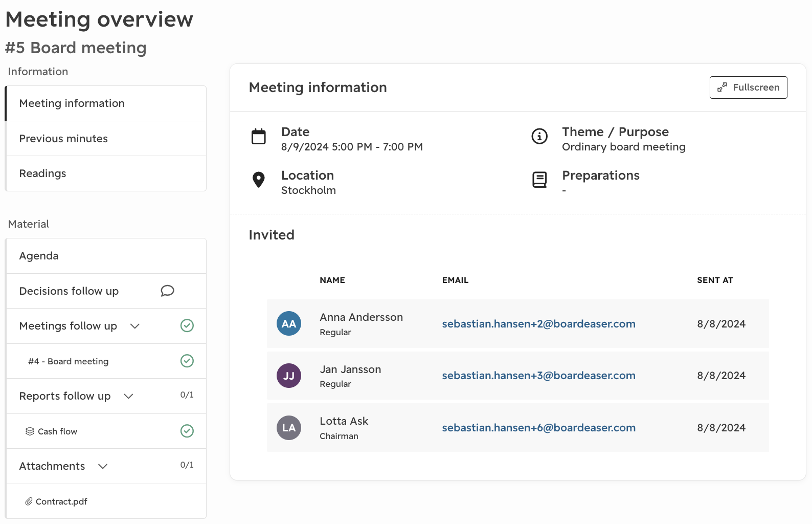This screenshot has width=812, height=524.
Task: Click the calendar icon next to Date
Action: tap(259, 137)
